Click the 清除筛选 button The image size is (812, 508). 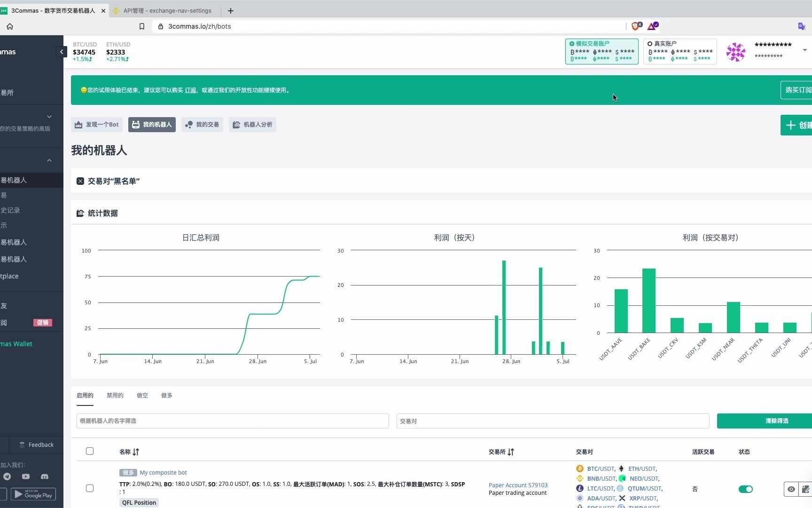coord(765,421)
